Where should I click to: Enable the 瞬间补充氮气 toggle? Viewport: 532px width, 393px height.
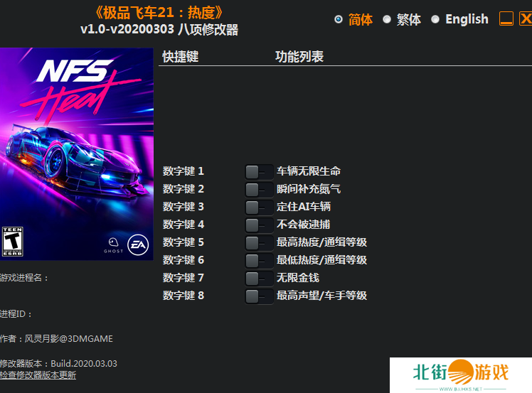(x=258, y=189)
